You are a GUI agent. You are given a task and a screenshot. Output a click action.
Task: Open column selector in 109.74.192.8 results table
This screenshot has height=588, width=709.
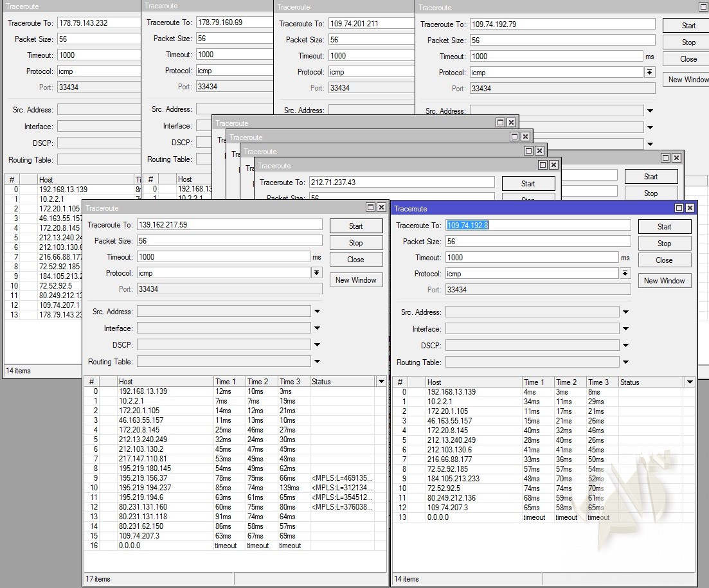(690, 382)
